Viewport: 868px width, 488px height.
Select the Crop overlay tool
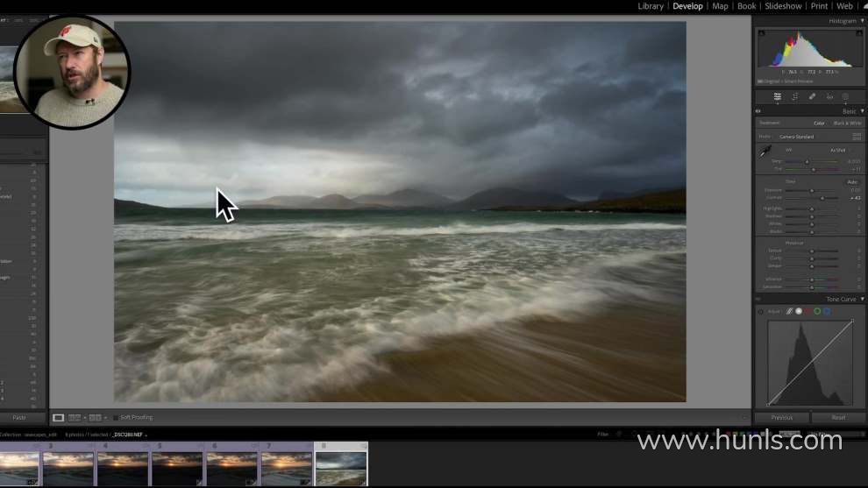click(795, 97)
